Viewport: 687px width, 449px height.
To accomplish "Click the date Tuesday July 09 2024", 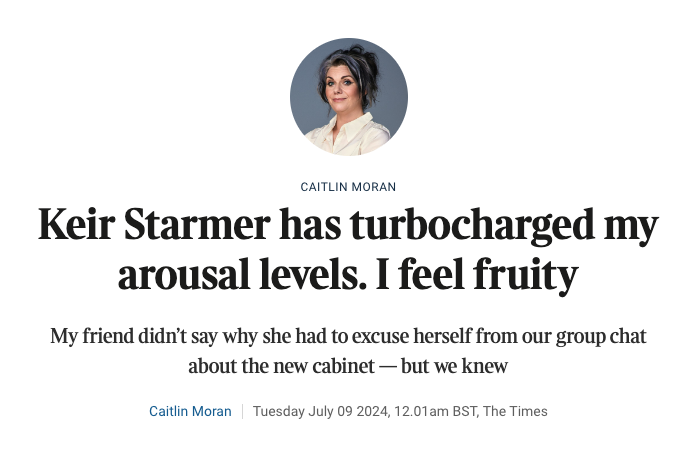I will [x=321, y=411].
